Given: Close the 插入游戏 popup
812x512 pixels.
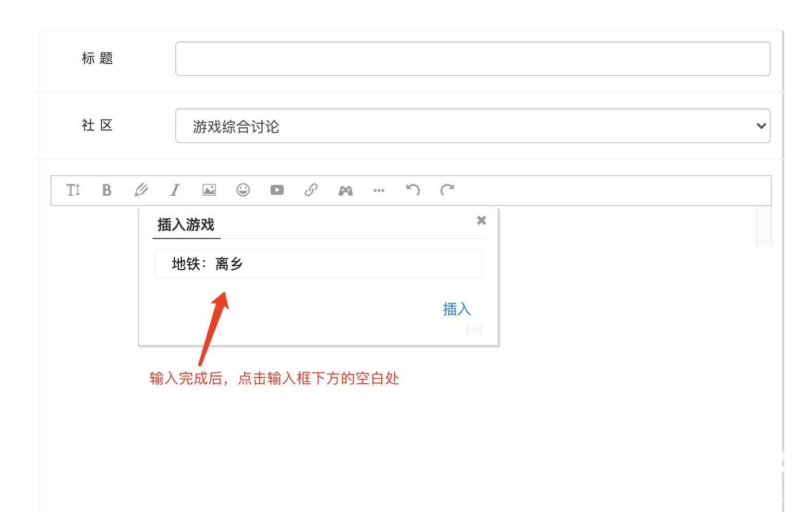Looking at the screenshot, I should (481, 220).
